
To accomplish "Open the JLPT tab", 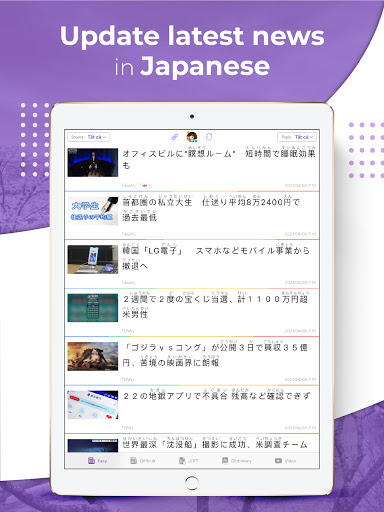I will tap(188, 461).
